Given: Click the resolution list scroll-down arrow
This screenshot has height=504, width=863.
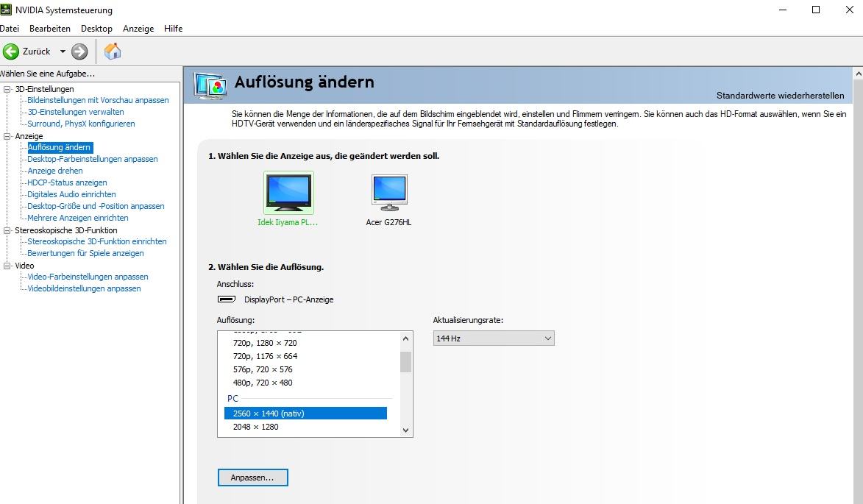Looking at the screenshot, I should click(405, 430).
